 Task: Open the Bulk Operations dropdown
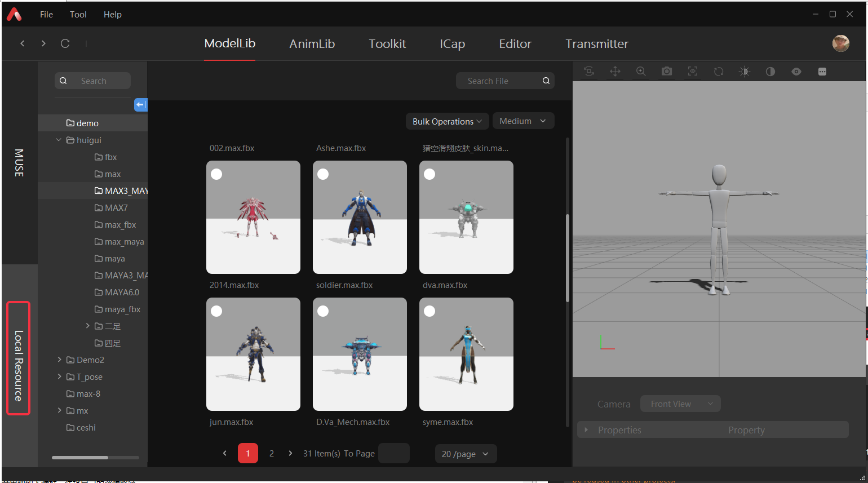[447, 121]
